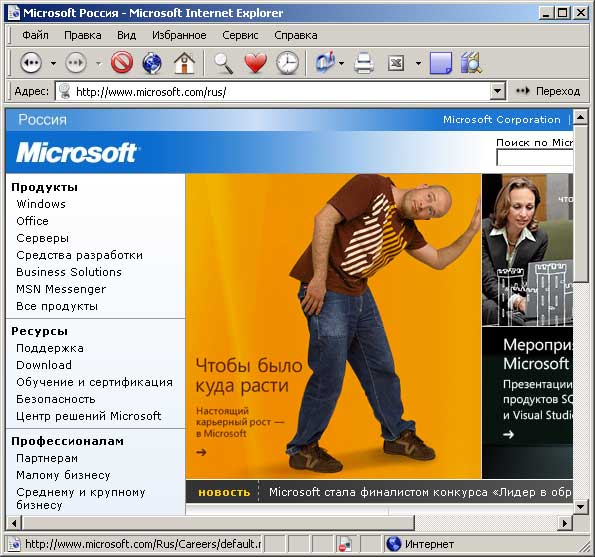Click the woman with laptop image
Image resolution: width=595 pixels, height=557 pixels.
(x=527, y=250)
